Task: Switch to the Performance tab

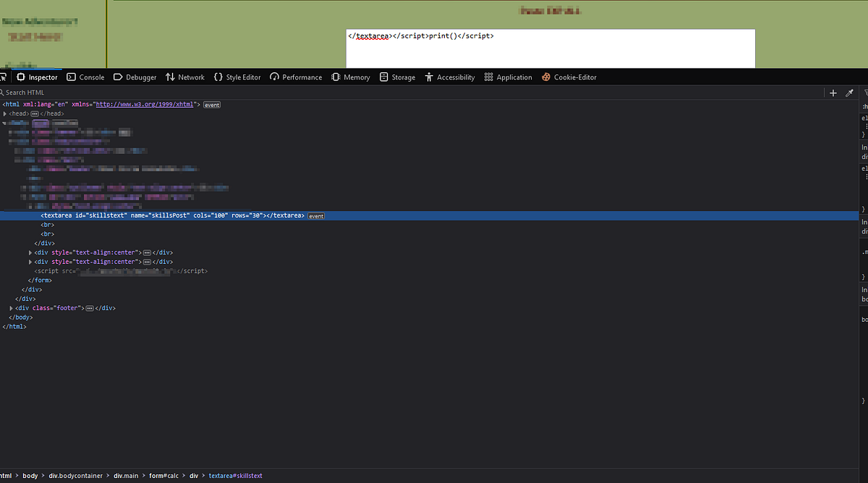Action: [296, 77]
